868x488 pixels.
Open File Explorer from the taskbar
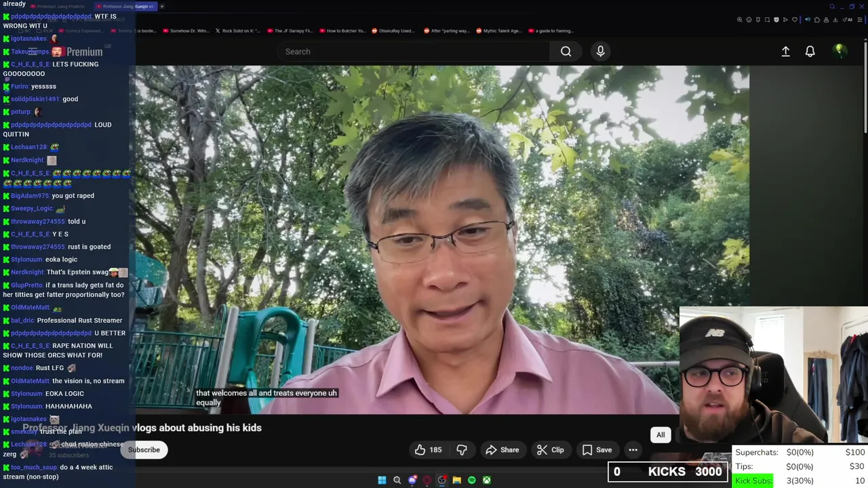[x=457, y=480]
